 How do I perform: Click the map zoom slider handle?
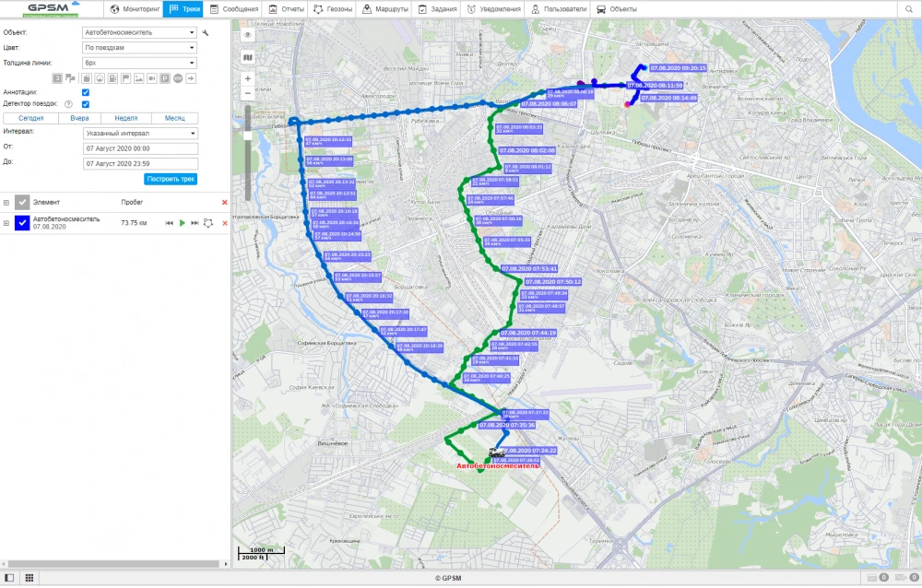(247, 135)
